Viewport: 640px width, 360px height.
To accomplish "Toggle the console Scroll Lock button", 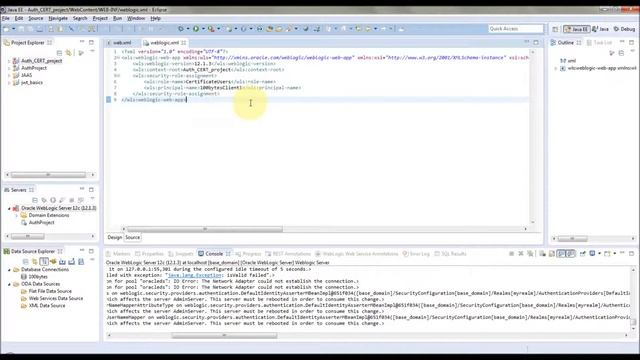I will 551,254.
